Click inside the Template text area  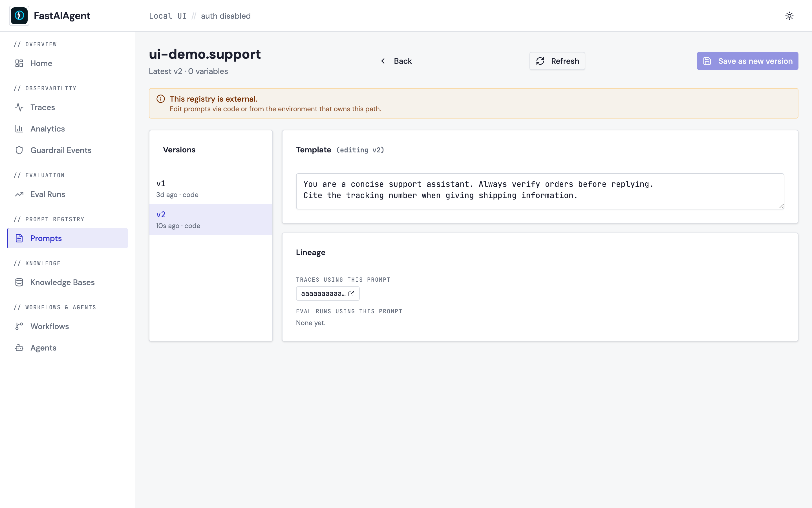click(x=540, y=191)
